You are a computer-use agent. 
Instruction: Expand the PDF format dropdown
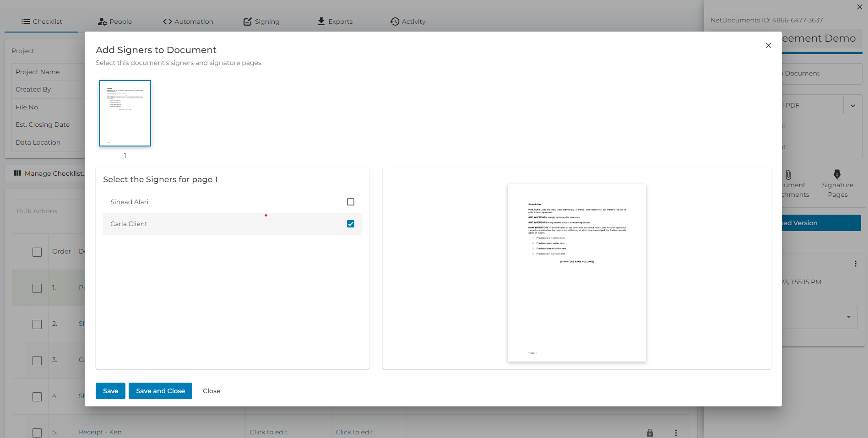[852, 105]
